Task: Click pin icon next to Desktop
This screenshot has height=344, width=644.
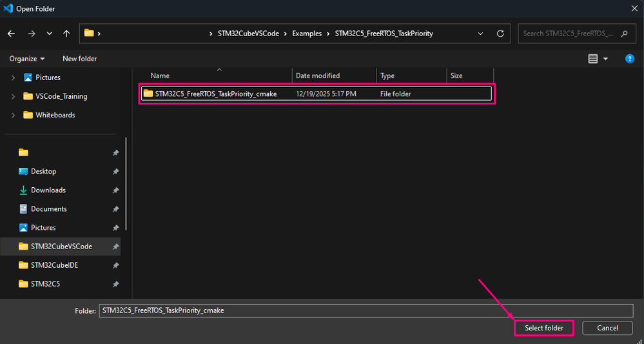Action: [116, 172]
